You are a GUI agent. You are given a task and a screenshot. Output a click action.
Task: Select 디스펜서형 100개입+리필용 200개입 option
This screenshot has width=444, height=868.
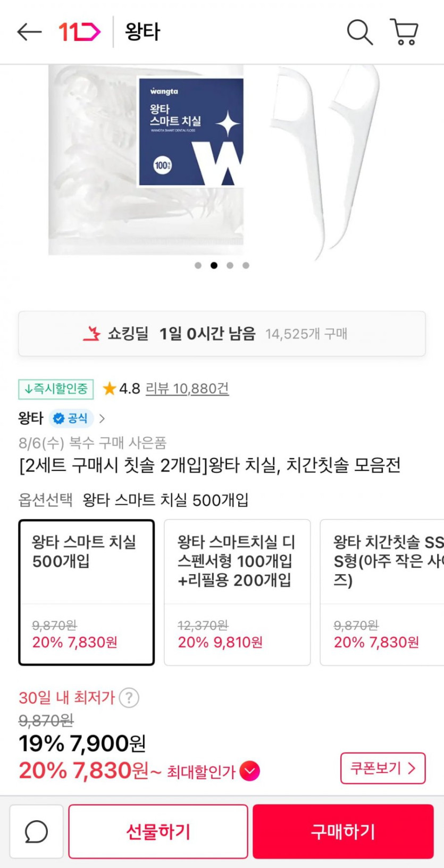tap(237, 592)
